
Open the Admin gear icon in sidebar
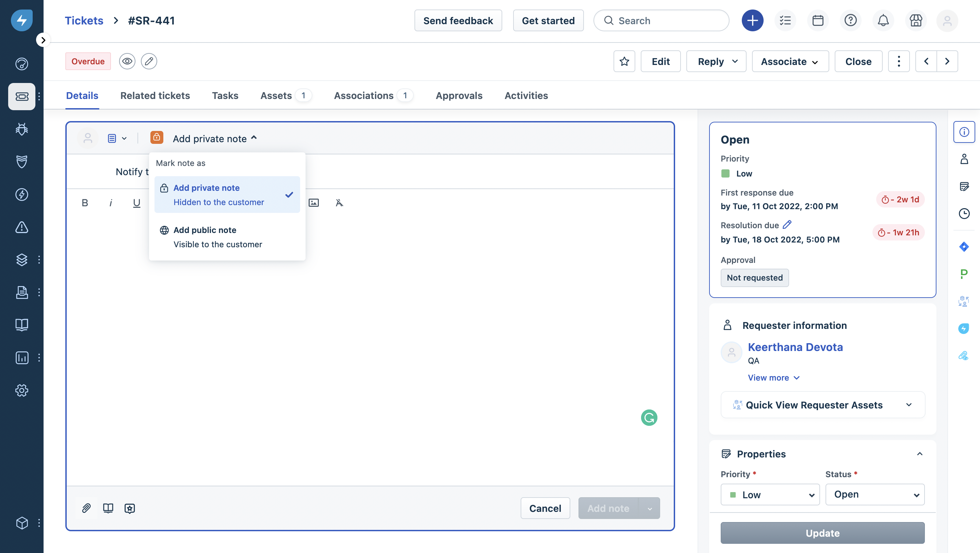pyautogui.click(x=22, y=390)
